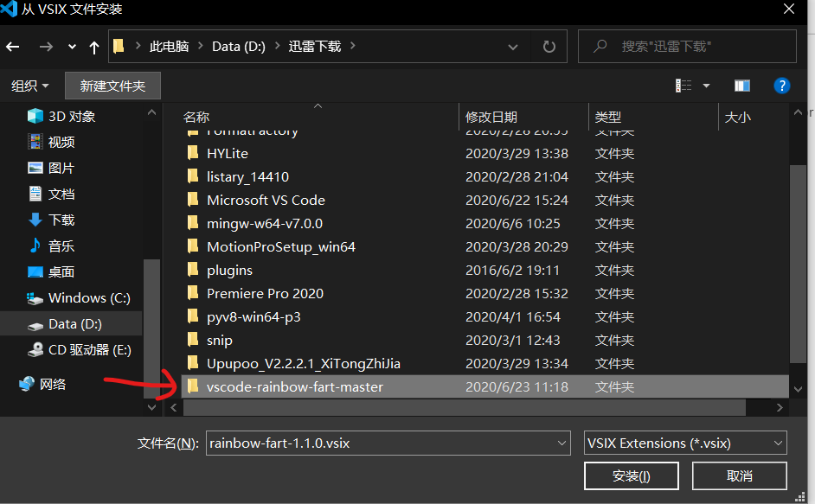Screen dimensions: 815x504
Task: Click the 2020/6/23 11:18 date cell
Action: (x=517, y=387)
